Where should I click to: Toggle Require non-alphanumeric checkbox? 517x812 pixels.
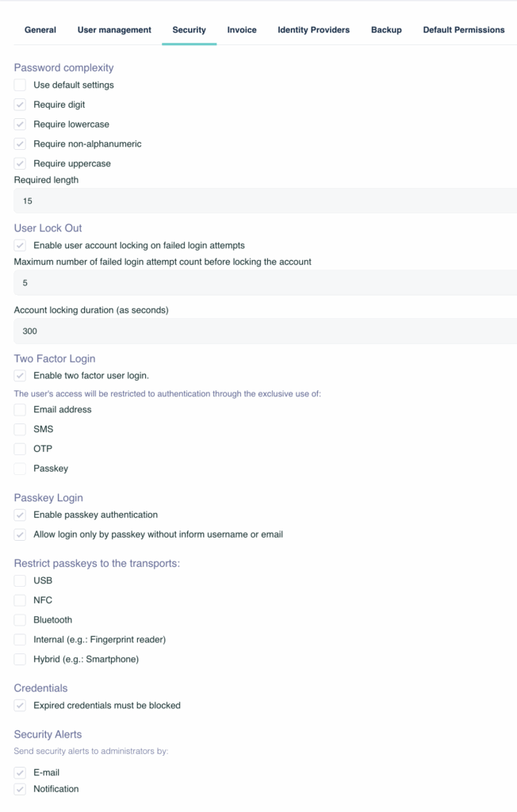pos(21,144)
